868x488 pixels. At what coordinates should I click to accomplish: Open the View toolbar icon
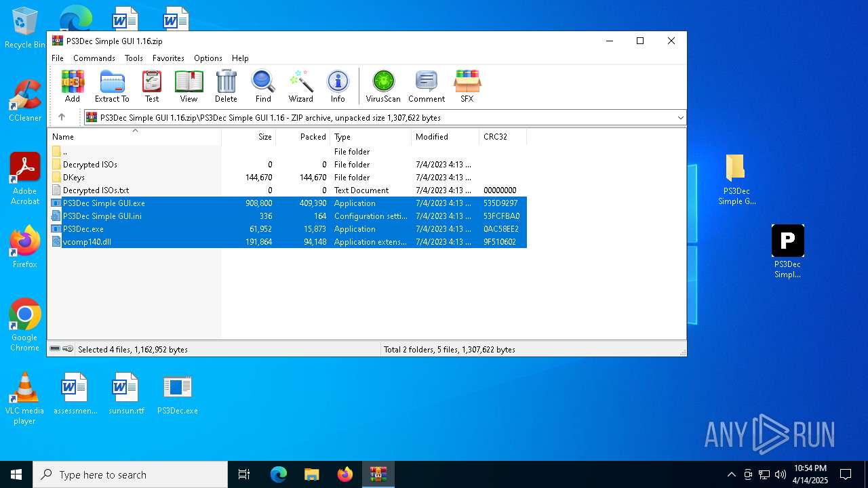tap(189, 86)
